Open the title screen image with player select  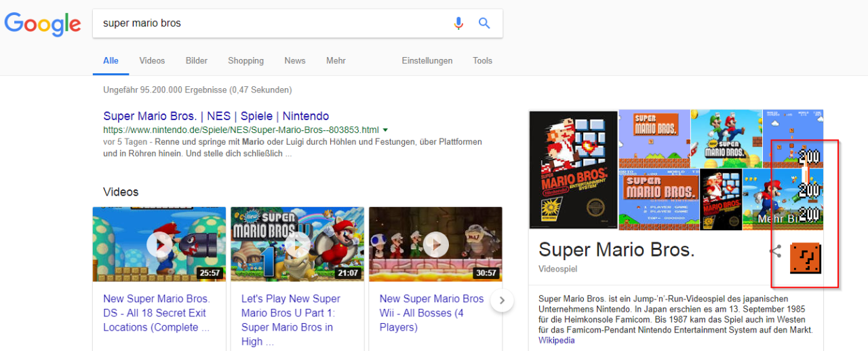[659, 199]
